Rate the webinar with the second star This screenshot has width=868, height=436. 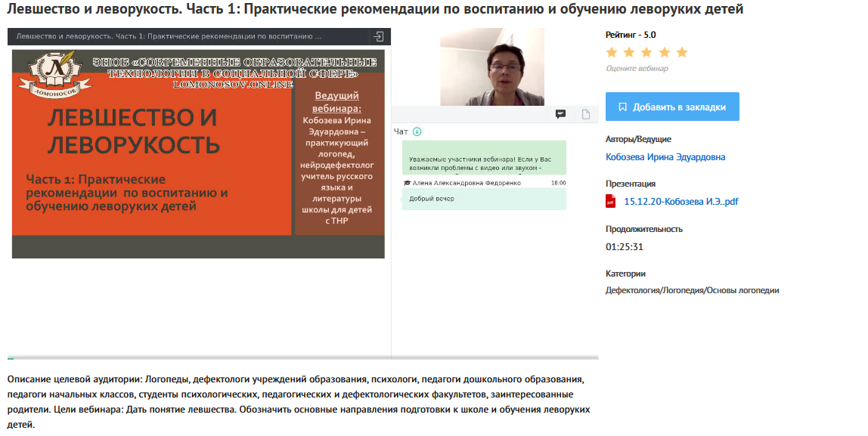pyautogui.click(x=629, y=52)
